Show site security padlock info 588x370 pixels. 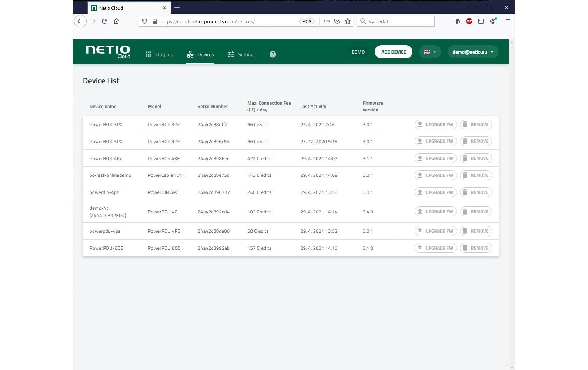(155, 21)
